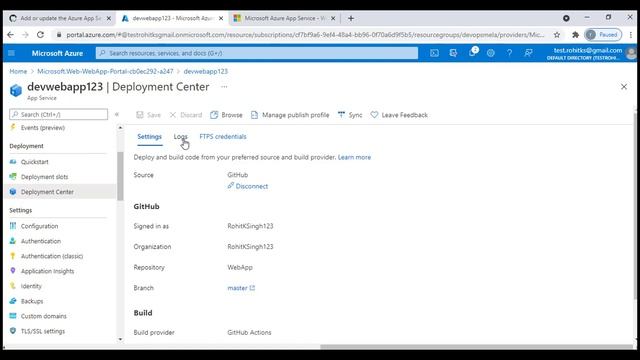Click Leave Feedback heart button
This screenshot has height=360, width=640.
click(x=399, y=115)
